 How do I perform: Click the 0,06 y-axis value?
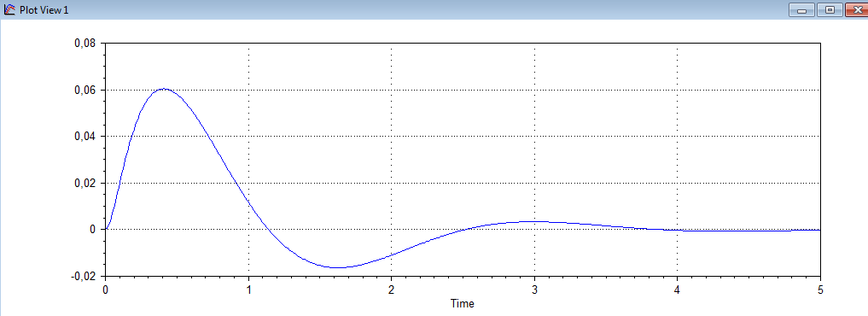(x=84, y=90)
